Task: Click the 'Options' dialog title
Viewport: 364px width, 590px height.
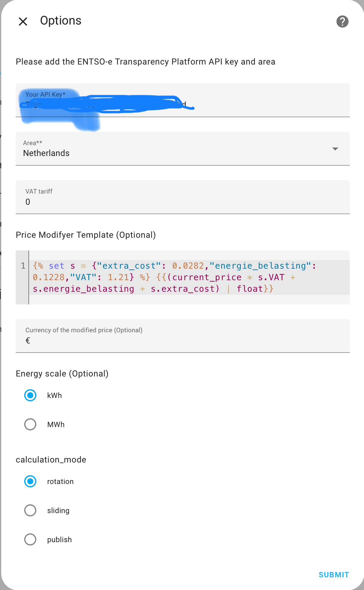Action: tap(61, 21)
